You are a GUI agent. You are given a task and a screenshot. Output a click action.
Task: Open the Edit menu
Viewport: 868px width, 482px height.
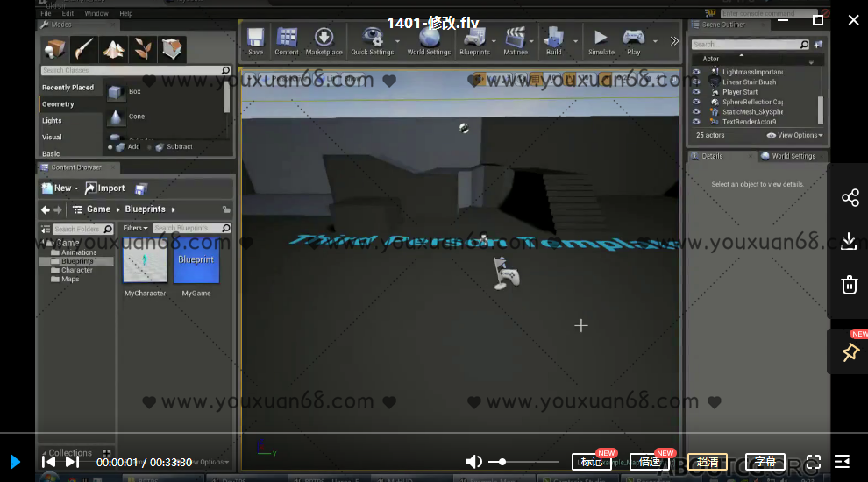[68, 13]
